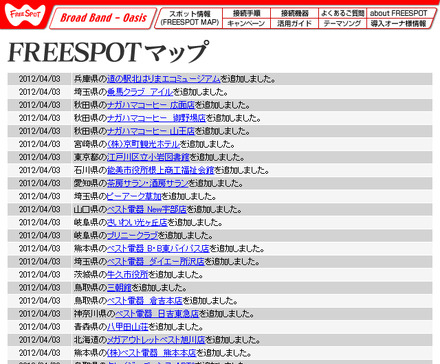Click the FREESPOT logo
This screenshot has width=440, height=364.
click(x=25, y=15)
